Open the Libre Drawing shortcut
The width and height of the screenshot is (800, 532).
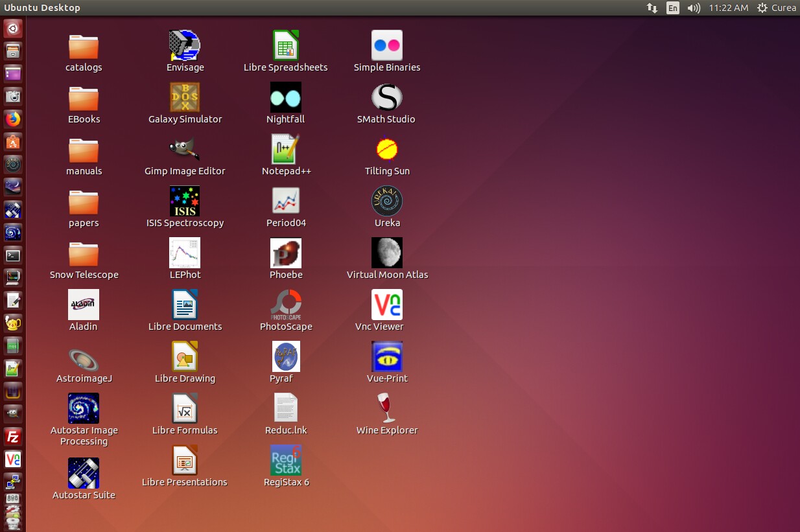point(185,356)
